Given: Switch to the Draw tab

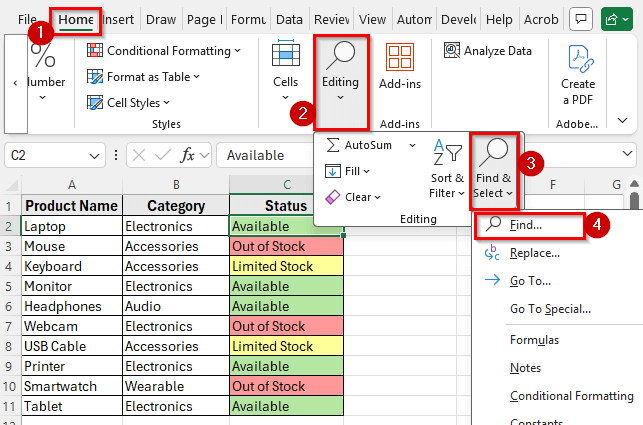Looking at the screenshot, I should coord(161,19).
